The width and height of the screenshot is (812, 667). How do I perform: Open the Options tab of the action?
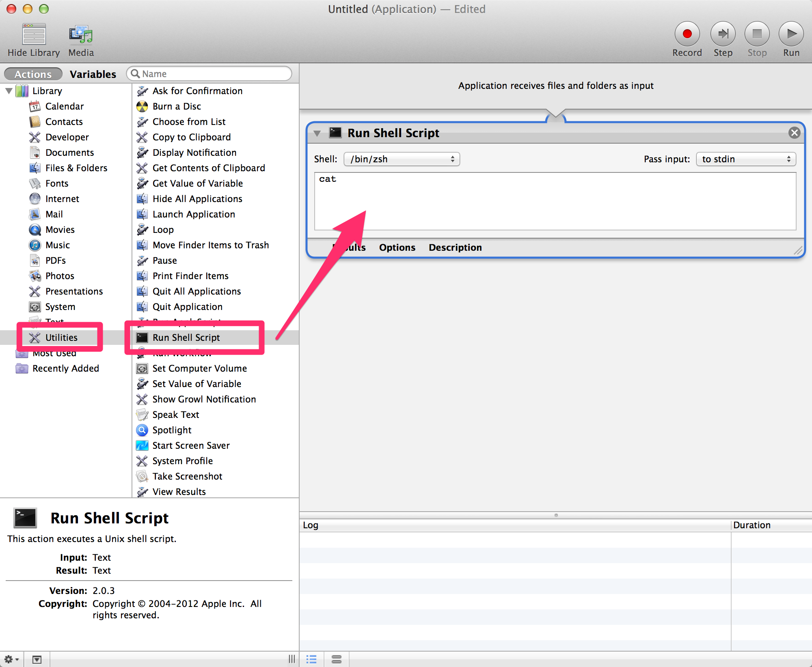[397, 247]
